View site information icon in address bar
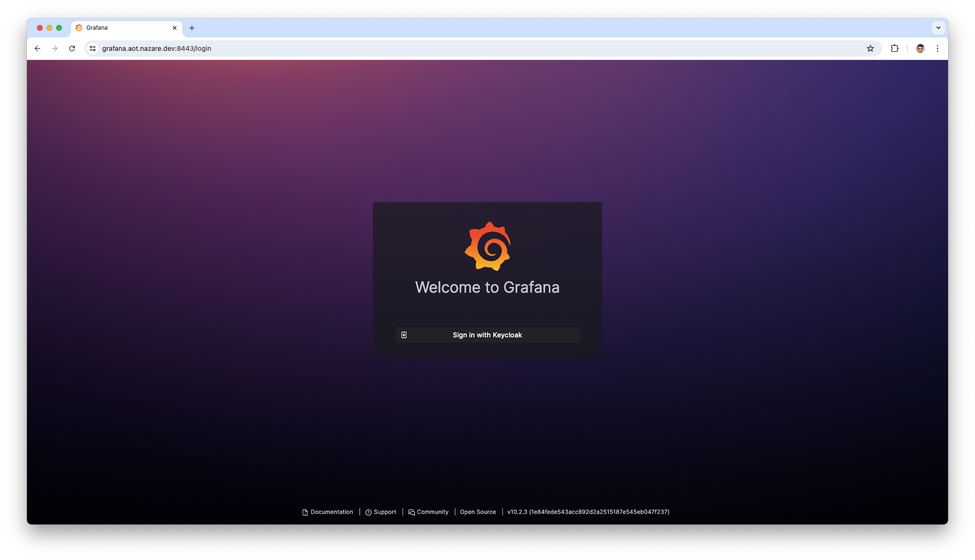Screen dimensions: 975x560 (x=93, y=48)
